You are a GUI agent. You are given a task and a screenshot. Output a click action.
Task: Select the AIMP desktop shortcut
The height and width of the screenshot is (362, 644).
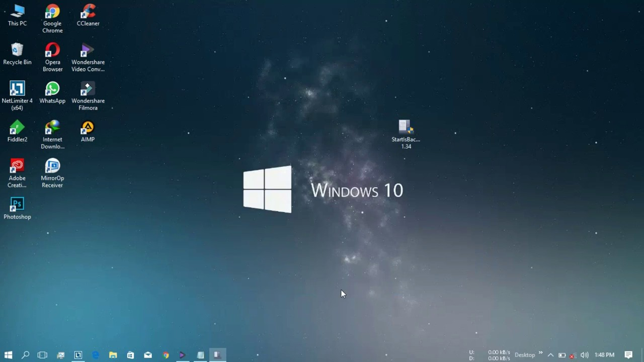coord(88,131)
